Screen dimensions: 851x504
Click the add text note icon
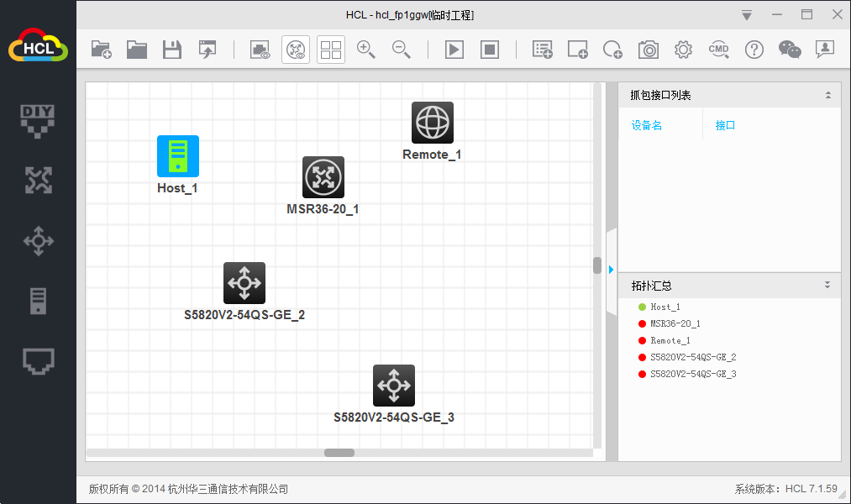click(x=542, y=50)
